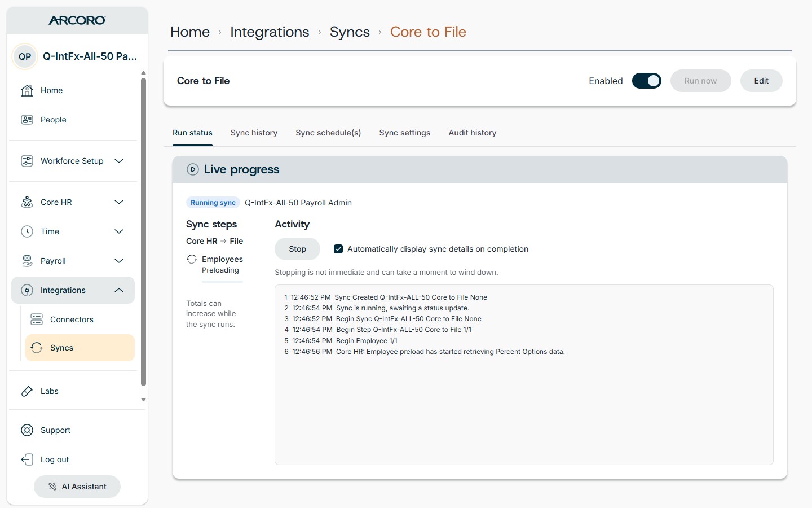This screenshot has width=812, height=508.
Task: Collapse the Integrations menu chevron
Action: pyautogui.click(x=119, y=290)
